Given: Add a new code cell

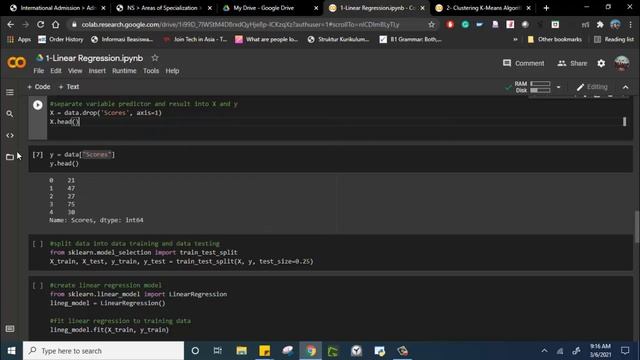Looking at the screenshot, I should coord(39,87).
